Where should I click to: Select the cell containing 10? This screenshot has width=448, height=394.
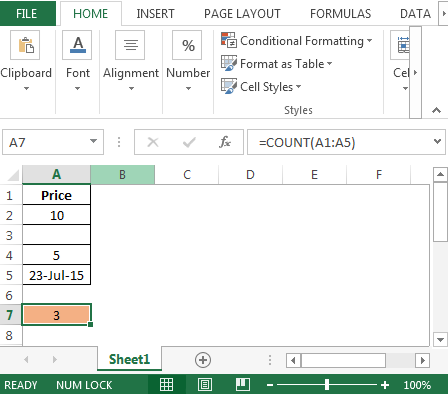[56, 215]
